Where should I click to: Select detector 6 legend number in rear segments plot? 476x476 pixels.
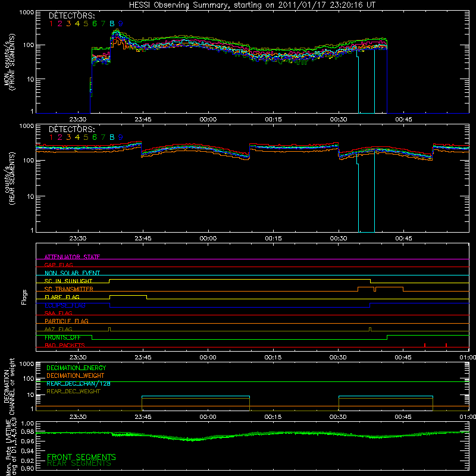(95, 137)
